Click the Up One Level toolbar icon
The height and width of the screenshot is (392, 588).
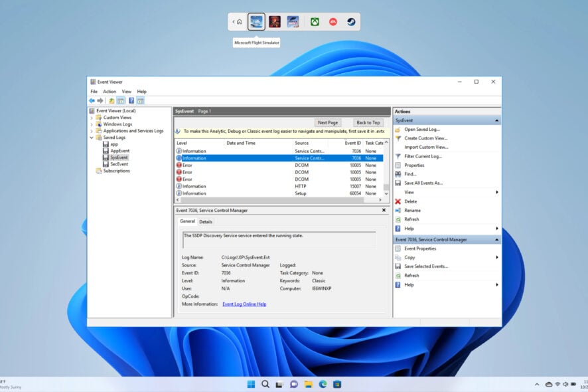[x=111, y=100]
